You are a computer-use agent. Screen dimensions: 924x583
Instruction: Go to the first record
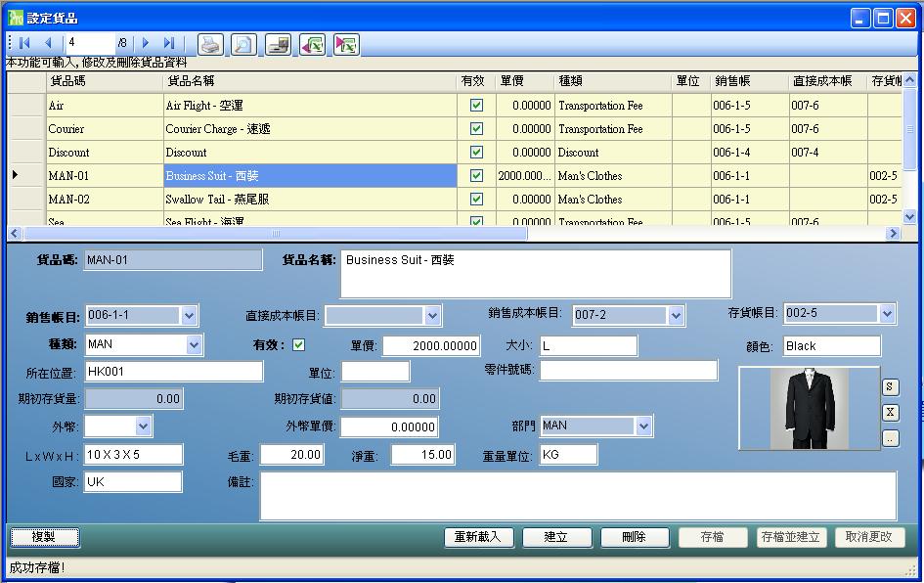click(24, 43)
